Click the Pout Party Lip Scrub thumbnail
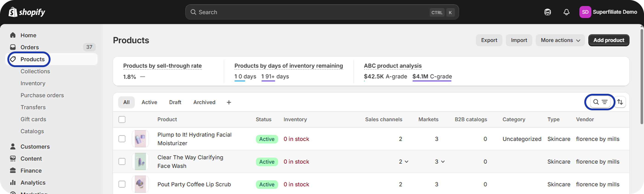This screenshot has height=194, width=644. pos(140,184)
